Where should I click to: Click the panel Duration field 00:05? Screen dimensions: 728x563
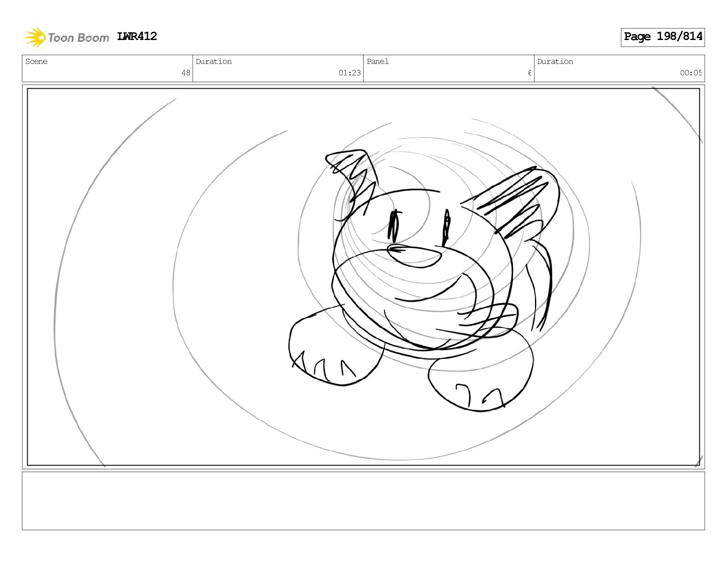pos(619,69)
